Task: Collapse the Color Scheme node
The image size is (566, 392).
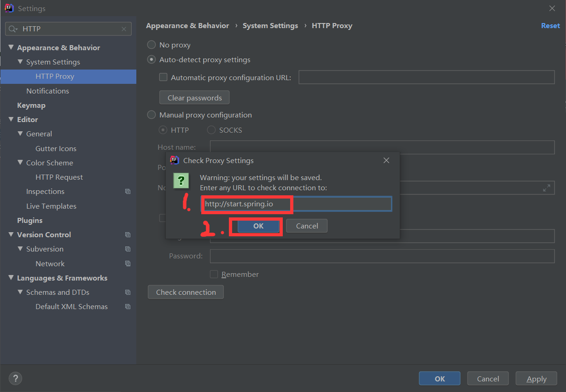Action: click(x=20, y=163)
